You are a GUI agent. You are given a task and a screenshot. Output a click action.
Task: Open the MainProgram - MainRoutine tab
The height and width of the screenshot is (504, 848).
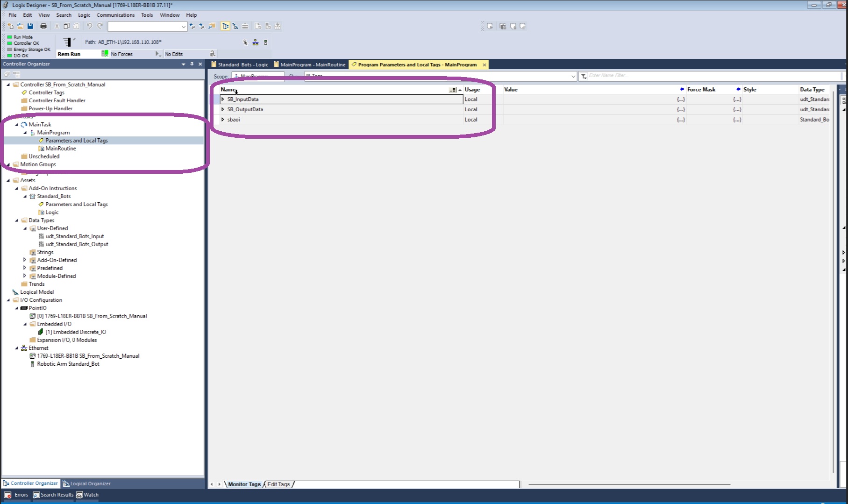click(312, 65)
